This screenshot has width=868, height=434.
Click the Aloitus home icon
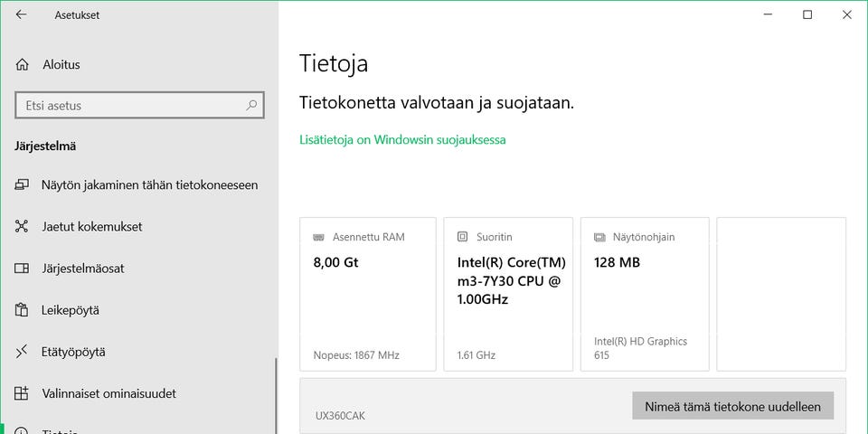22,65
